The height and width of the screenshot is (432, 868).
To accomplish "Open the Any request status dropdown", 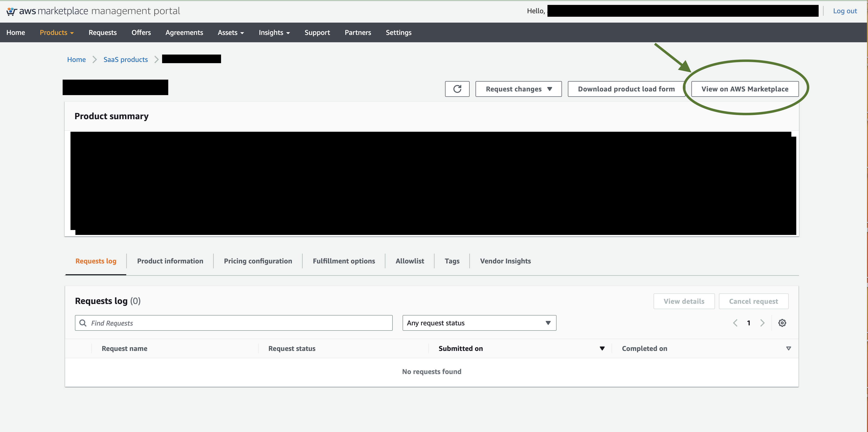I will tap(479, 323).
